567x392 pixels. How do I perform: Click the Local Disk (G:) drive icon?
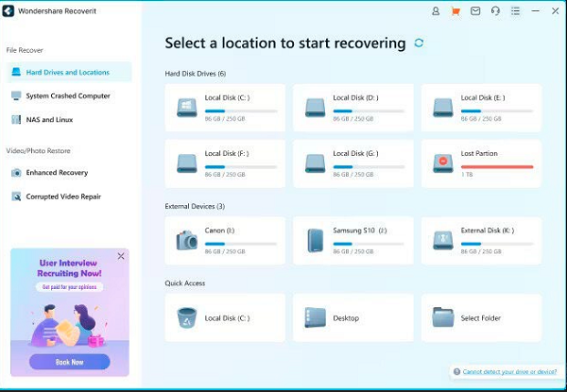click(x=315, y=163)
